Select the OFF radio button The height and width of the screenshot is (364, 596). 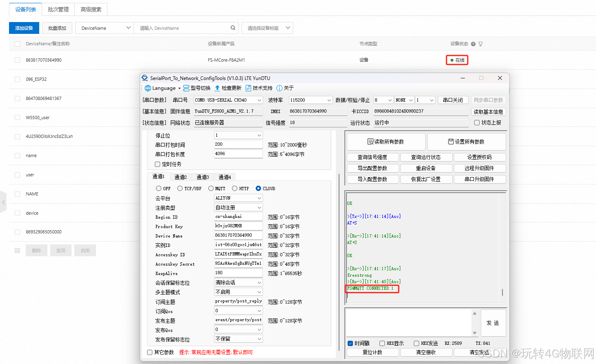click(x=158, y=189)
